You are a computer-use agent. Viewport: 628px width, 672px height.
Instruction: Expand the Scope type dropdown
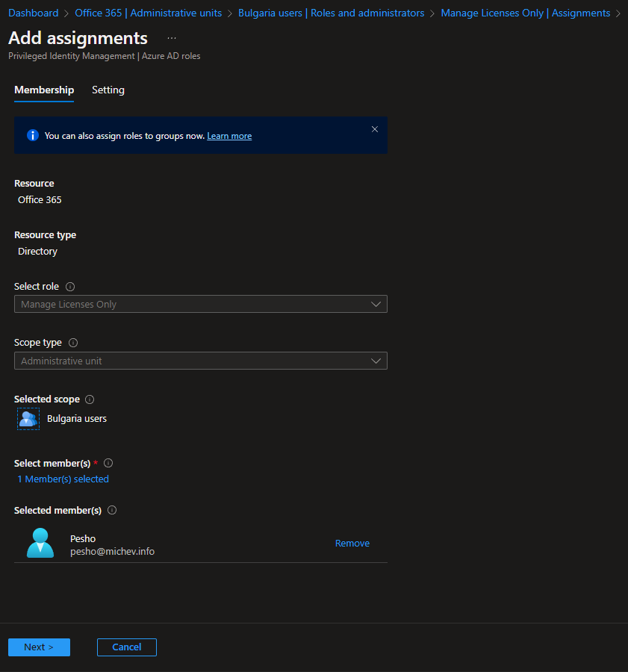pyautogui.click(x=200, y=361)
